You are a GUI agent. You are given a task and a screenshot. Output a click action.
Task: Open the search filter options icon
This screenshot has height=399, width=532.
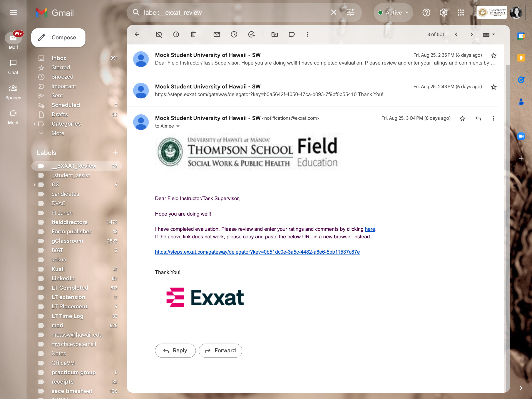[x=351, y=12]
